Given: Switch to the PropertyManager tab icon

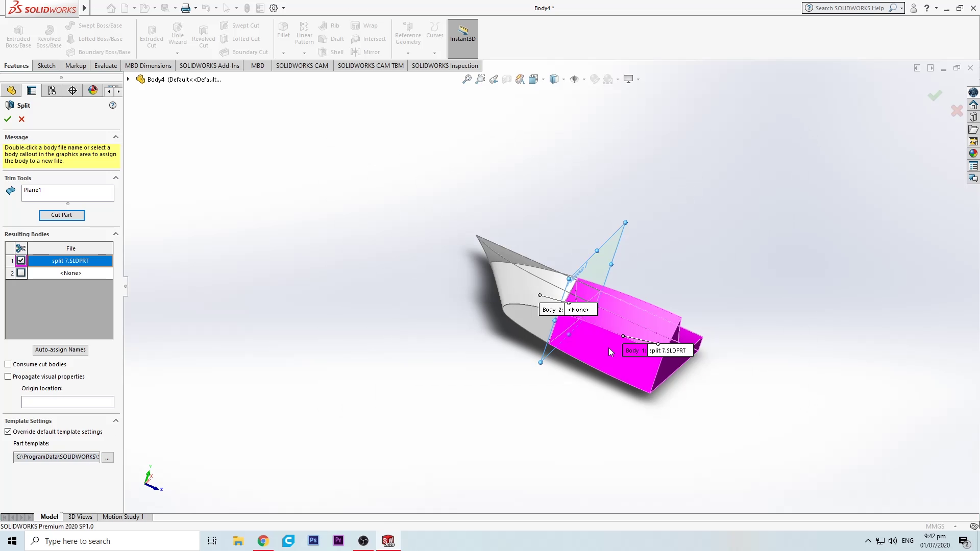Looking at the screenshot, I should 32,90.
